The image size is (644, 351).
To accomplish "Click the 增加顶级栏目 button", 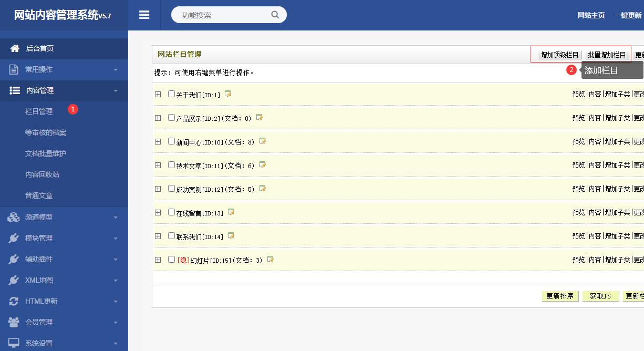I will 559,55.
